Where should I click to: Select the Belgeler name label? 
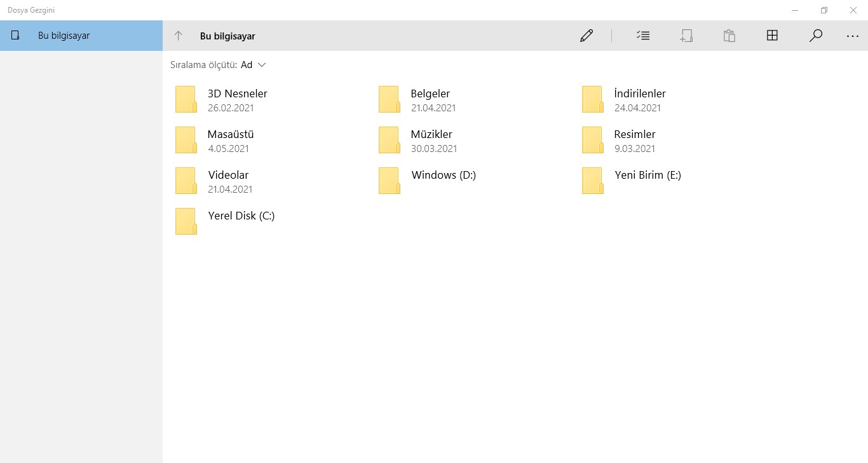(430, 93)
